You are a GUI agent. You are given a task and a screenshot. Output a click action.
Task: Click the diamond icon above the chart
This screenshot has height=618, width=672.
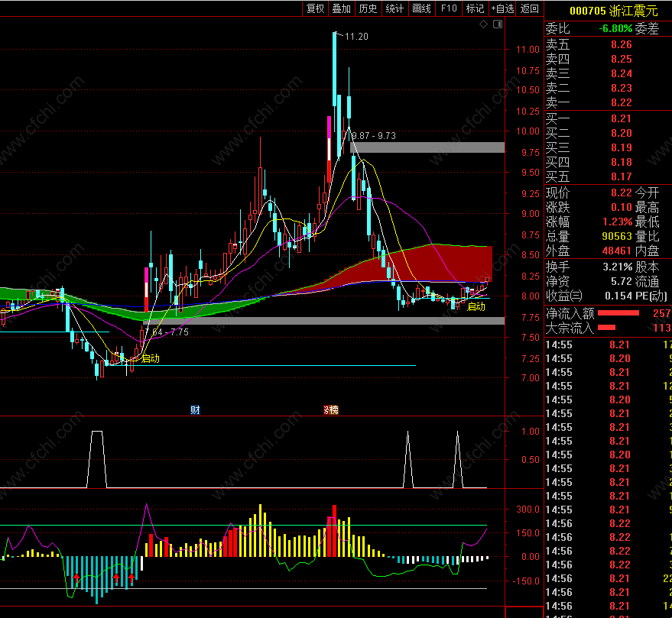pos(483,24)
